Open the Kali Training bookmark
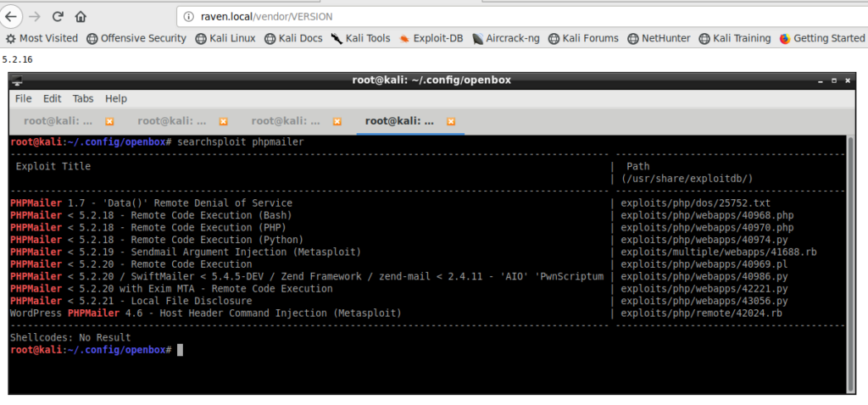The image size is (868, 405). (735, 38)
